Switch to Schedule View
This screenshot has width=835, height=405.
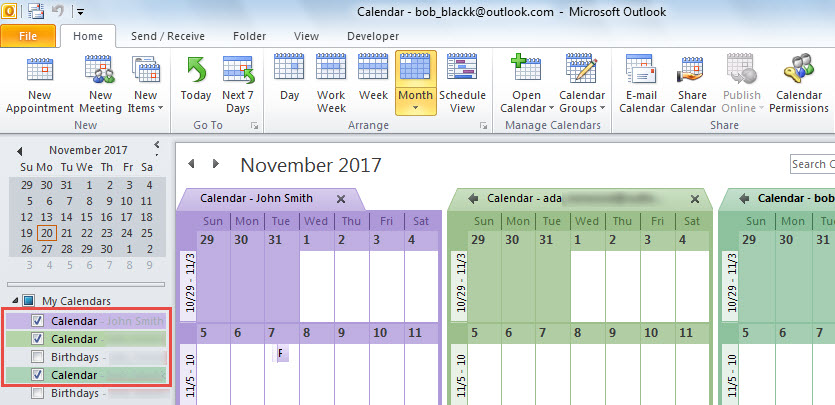pos(462,84)
